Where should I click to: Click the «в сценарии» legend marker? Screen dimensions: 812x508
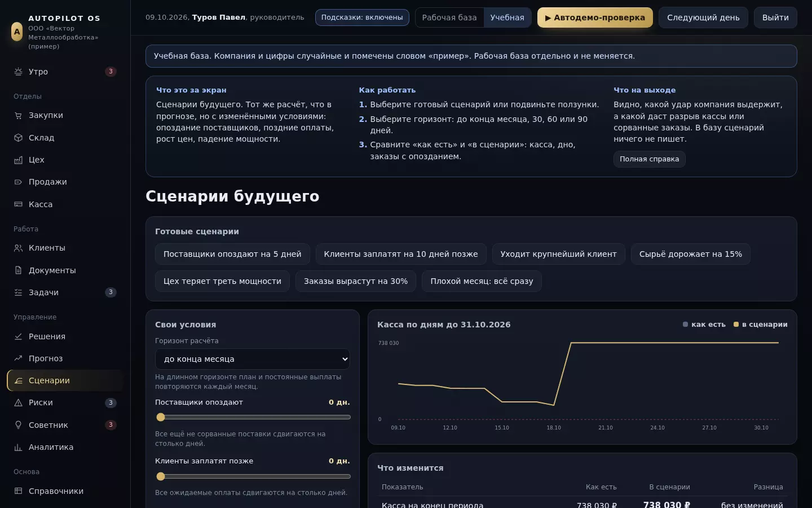[x=736, y=325]
